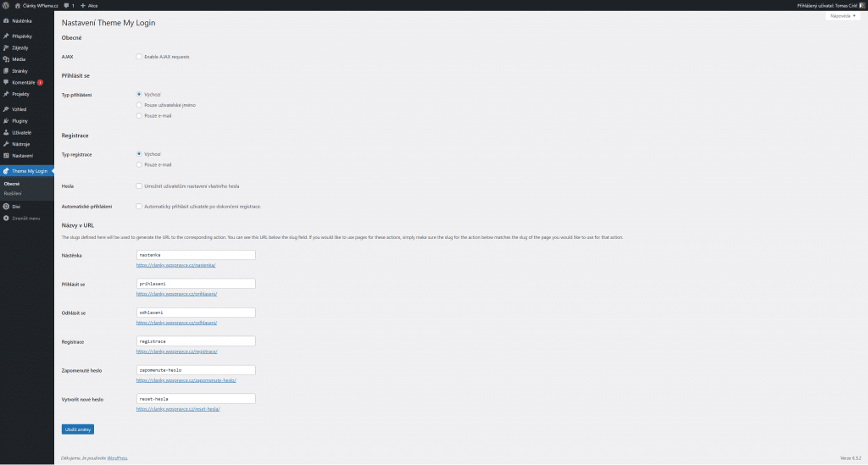Select Výchozí login type radio

coord(139,95)
